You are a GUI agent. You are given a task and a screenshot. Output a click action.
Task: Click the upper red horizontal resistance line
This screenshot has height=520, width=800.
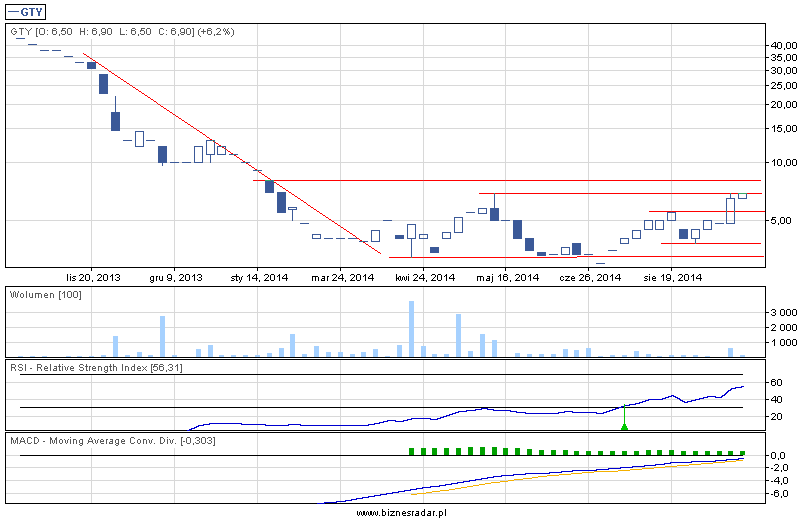tap(500, 181)
